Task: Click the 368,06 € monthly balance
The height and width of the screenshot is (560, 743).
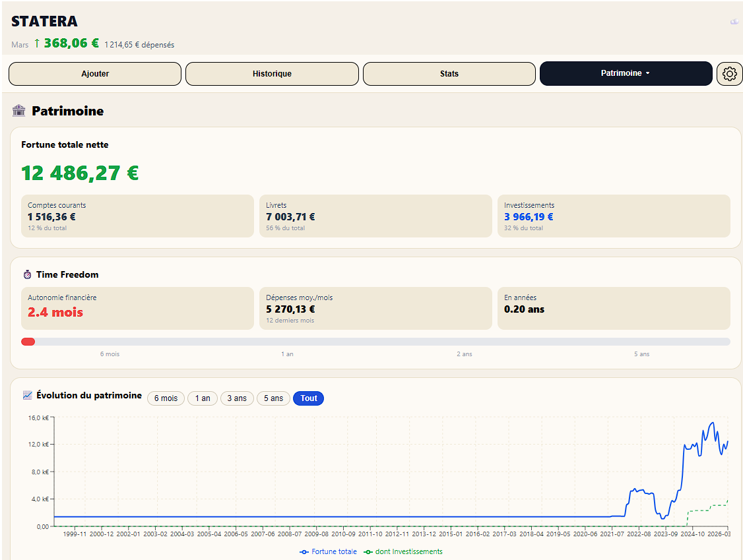Action: point(71,43)
